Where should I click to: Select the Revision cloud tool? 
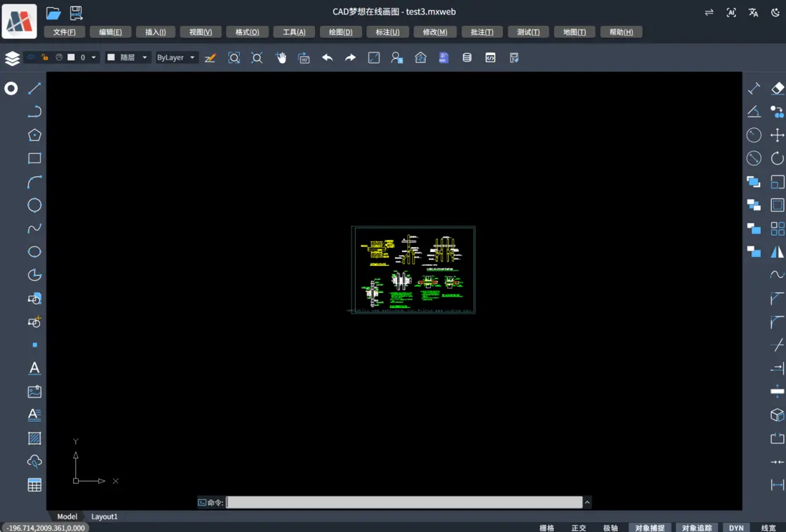pos(34,461)
